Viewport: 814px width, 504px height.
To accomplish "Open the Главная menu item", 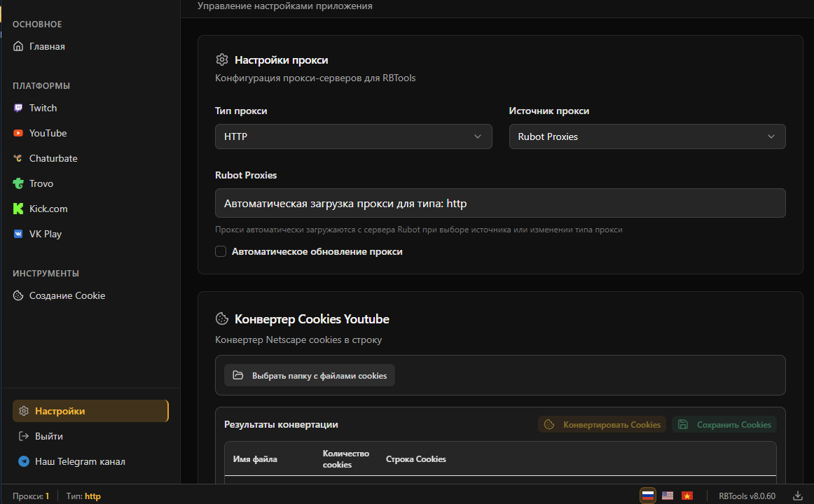I will point(46,46).
